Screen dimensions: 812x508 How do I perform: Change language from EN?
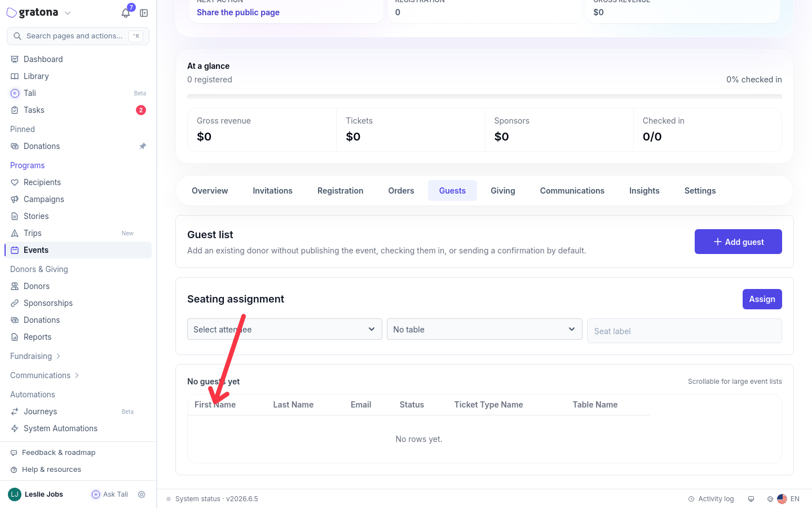pyautogui.click(x=788, y=499)
